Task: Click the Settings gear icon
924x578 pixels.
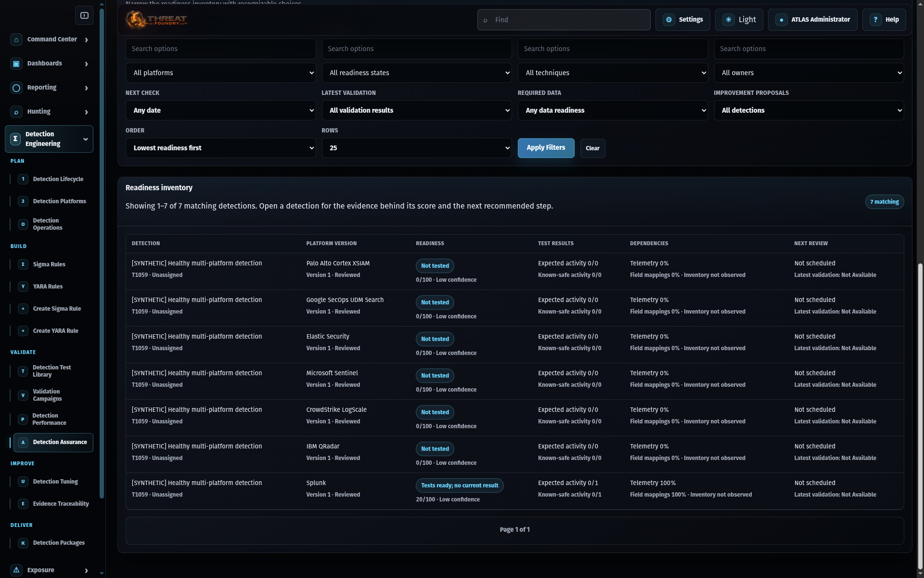Action: point(669,20)
